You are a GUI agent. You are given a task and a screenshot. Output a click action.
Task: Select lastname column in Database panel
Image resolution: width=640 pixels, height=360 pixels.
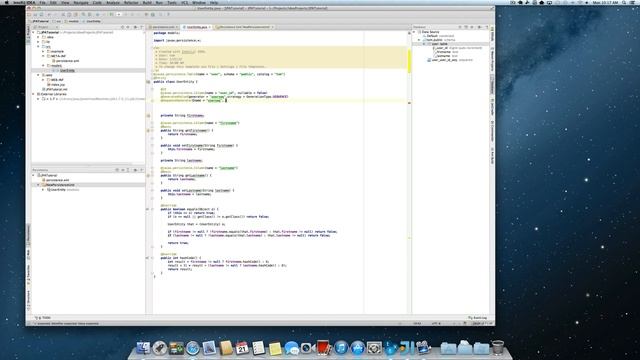444,56
